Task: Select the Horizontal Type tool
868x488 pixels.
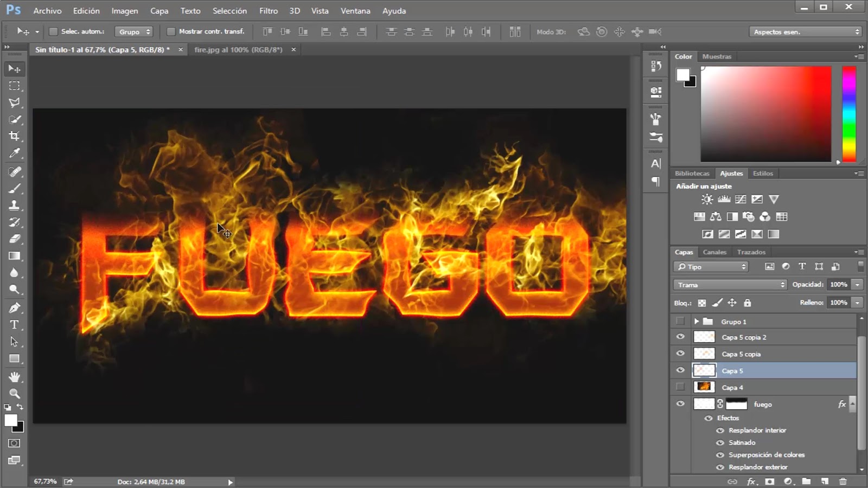Action: (15, 325)
